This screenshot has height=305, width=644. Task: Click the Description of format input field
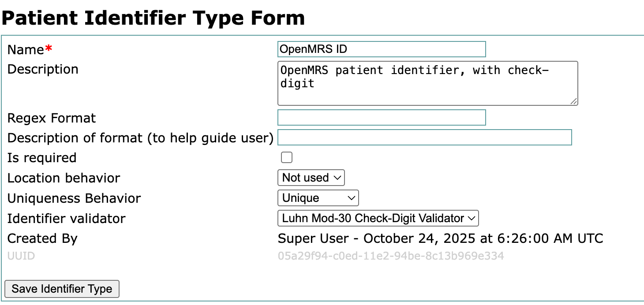pos(424,138)
